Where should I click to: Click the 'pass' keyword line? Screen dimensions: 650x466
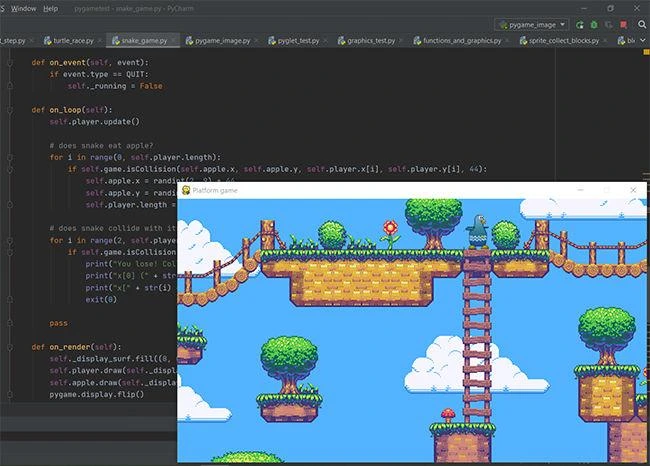pyautogui.click(x=58, y=323)
